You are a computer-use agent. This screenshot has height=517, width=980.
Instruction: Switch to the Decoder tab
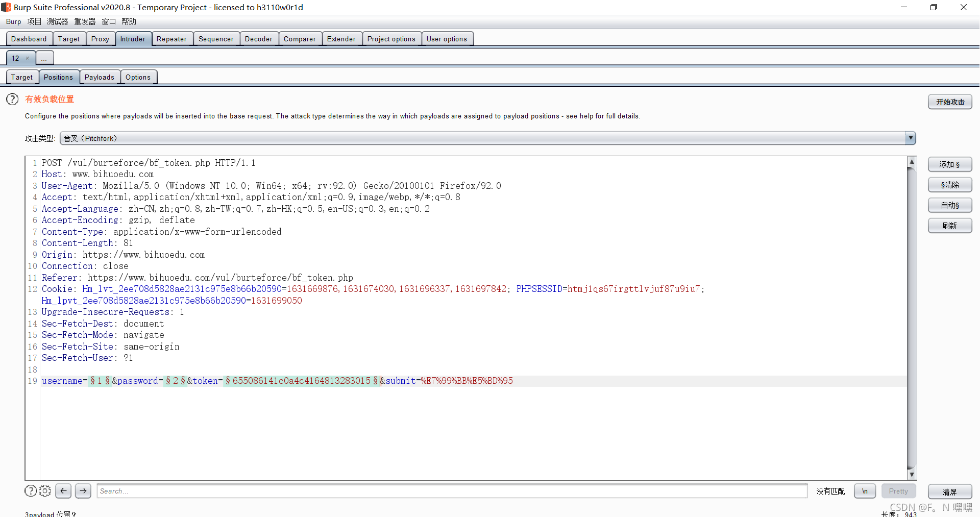259,39
